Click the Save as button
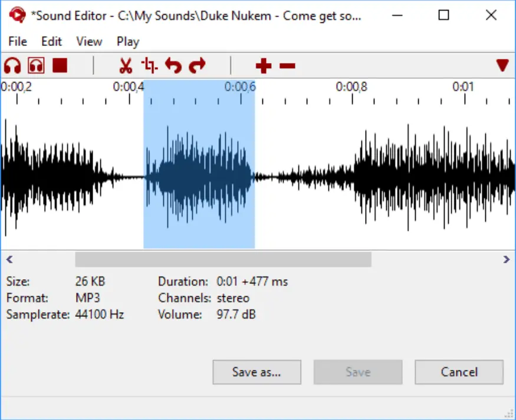The height and width of the screenshot is (420, 516). coord(257,372)
